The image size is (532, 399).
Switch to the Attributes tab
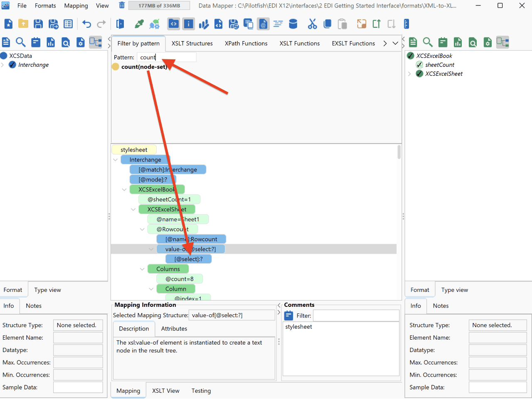point(174,328)
